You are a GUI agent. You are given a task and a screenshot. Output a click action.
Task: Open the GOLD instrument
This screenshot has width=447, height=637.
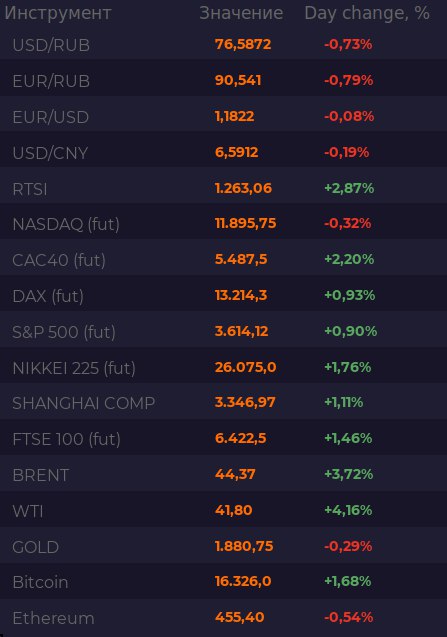(x=36, y=547)
